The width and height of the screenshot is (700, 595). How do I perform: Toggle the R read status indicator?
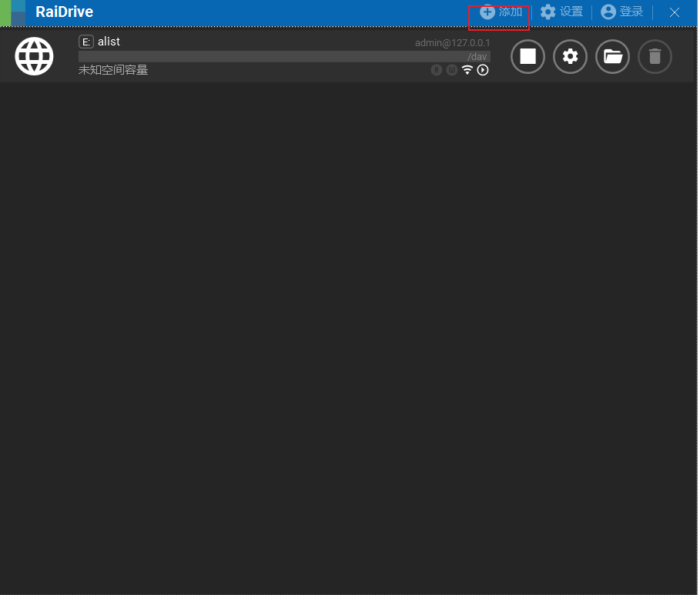pyautogui.click(x=437, y=69)
